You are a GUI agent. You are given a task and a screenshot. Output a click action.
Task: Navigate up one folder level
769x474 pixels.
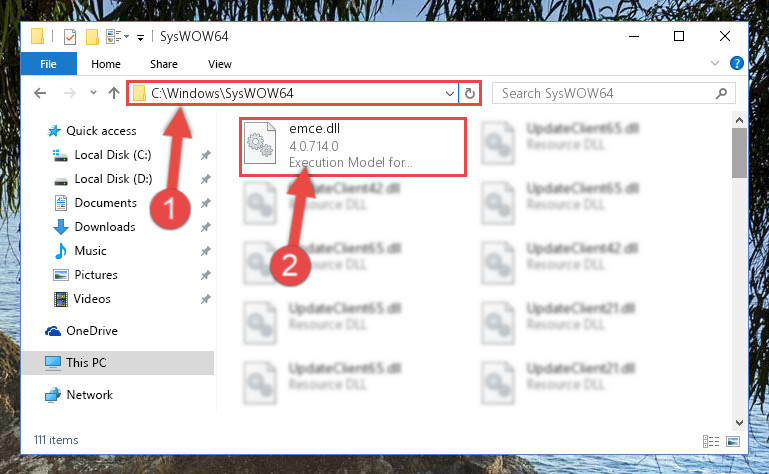[x=114, y=93]
